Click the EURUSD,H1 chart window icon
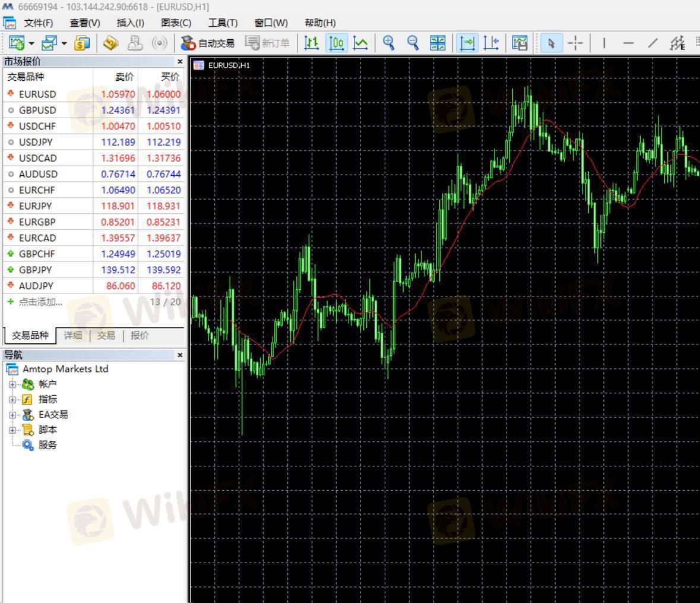 coord(199,65)
